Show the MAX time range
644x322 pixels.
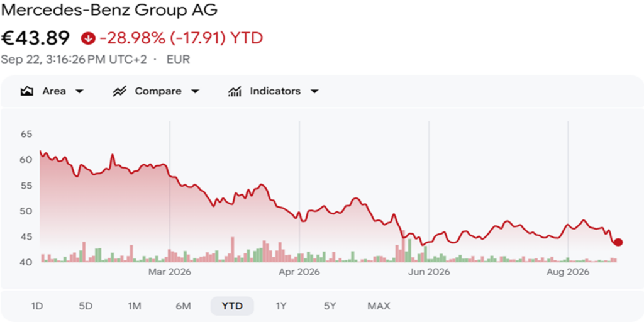pos(379,306)
